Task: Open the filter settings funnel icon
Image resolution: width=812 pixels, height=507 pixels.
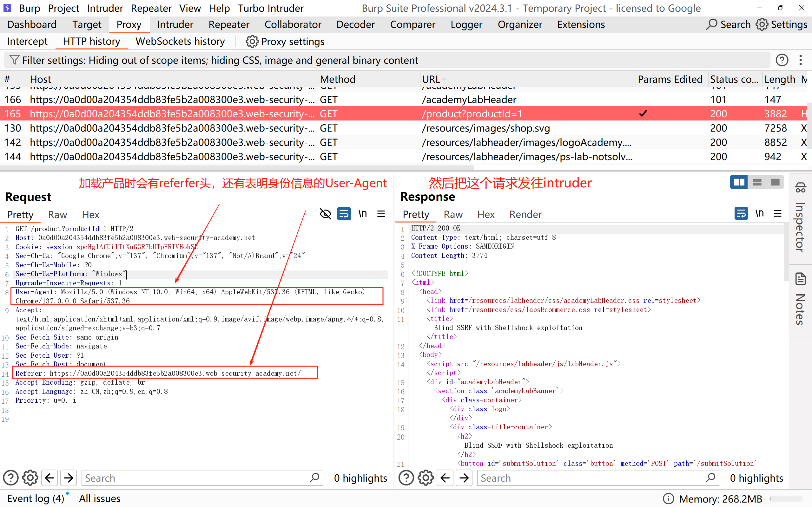Action: [14, 60]
